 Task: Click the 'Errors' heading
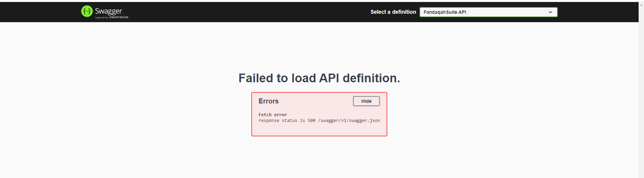coord(268,101)
